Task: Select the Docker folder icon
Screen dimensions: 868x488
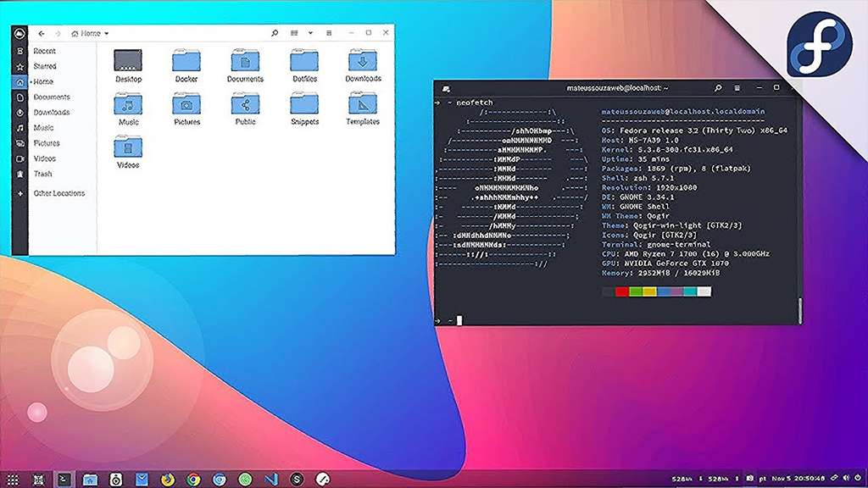Action: (x=186, y=66)
